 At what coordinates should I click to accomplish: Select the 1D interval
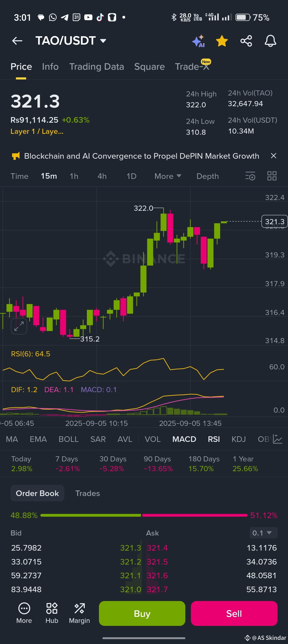pyautogui.click(x=131, y=176)
